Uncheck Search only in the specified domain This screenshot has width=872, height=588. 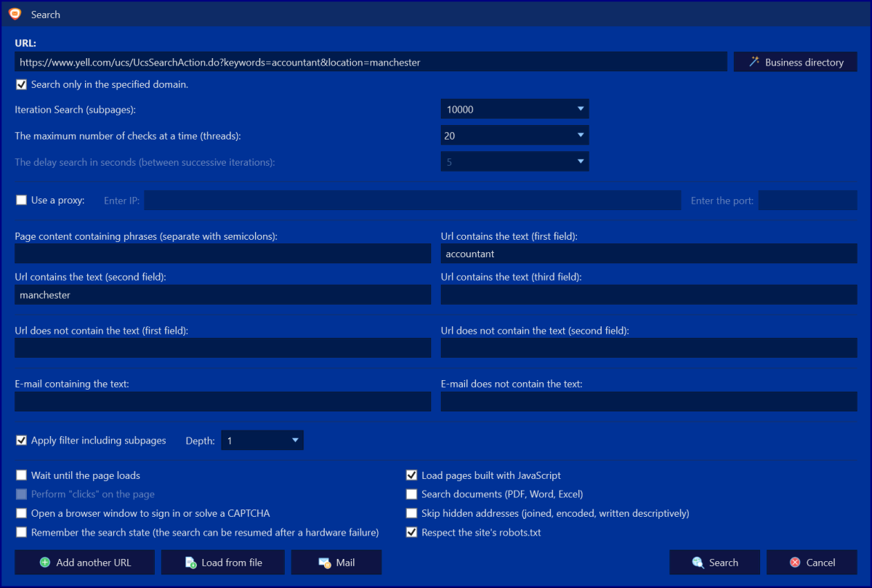pyautogui.click(x=21, y=84)
